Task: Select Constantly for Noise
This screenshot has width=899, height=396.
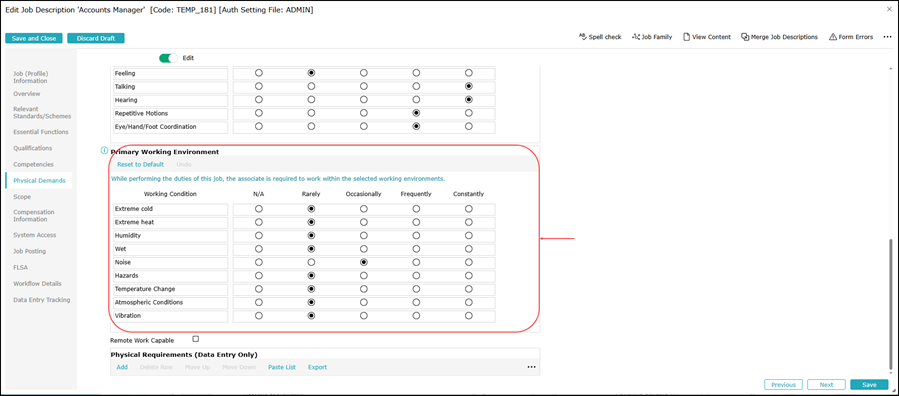Action: [x=469, y=262]
